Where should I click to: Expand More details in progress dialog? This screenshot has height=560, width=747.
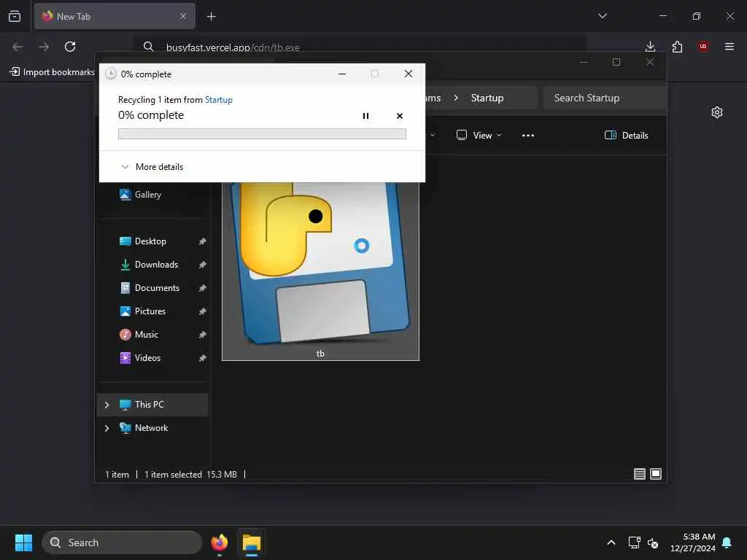[152, 167]
